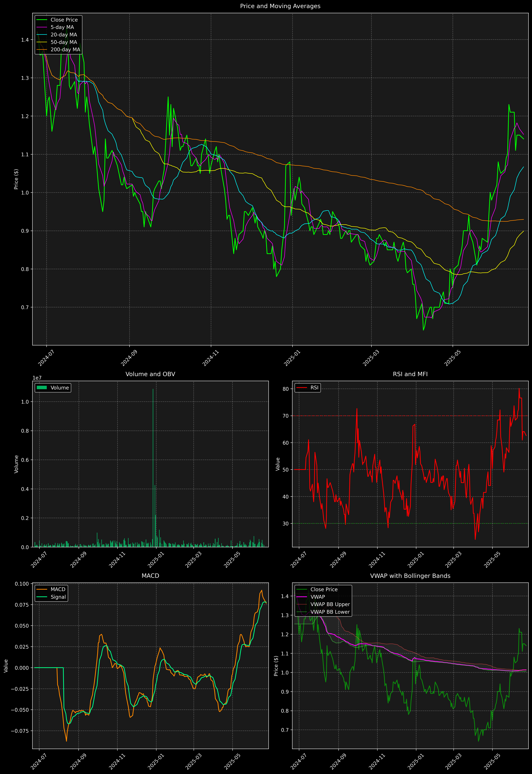Click the "VWAP with Bollinger Bands" chart title
Image resolution: width=532 pixels, height=774 pixels.
(410, 576)
